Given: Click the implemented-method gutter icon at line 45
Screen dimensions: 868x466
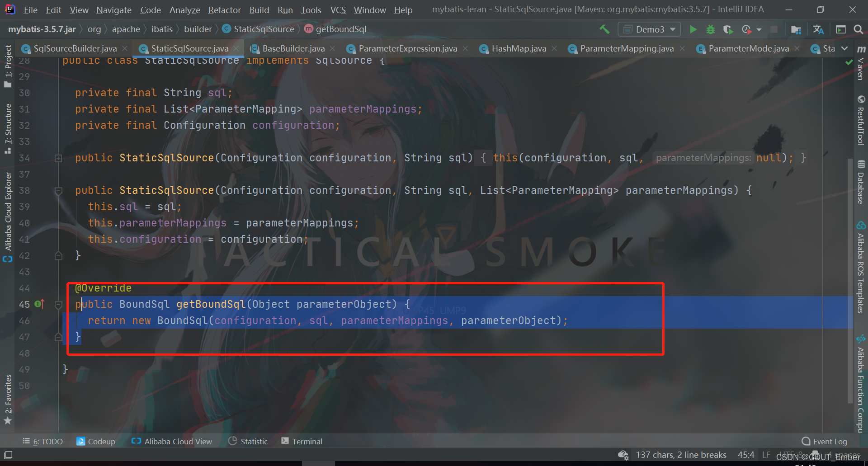Looking at the screenshot, I should coord(39,304).
